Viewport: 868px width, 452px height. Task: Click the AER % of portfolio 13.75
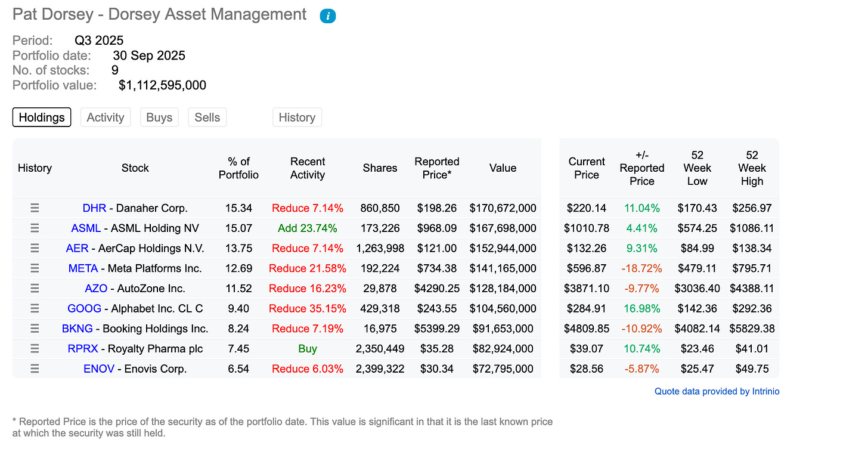click(238, 248)
